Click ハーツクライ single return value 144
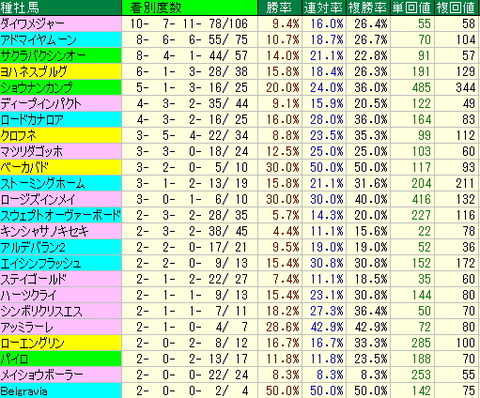The width and height of the screenshot is (480, 398). pos(421,296)
